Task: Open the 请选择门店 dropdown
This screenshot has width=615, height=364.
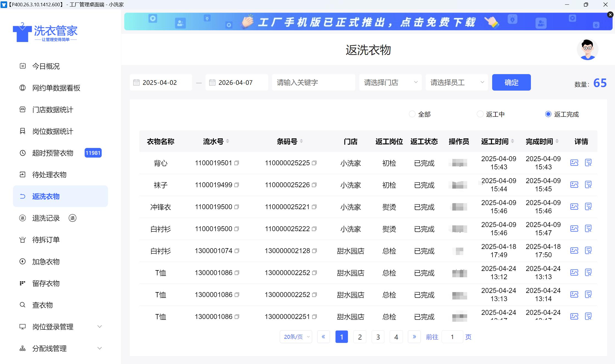Action: tap(390, 82)
